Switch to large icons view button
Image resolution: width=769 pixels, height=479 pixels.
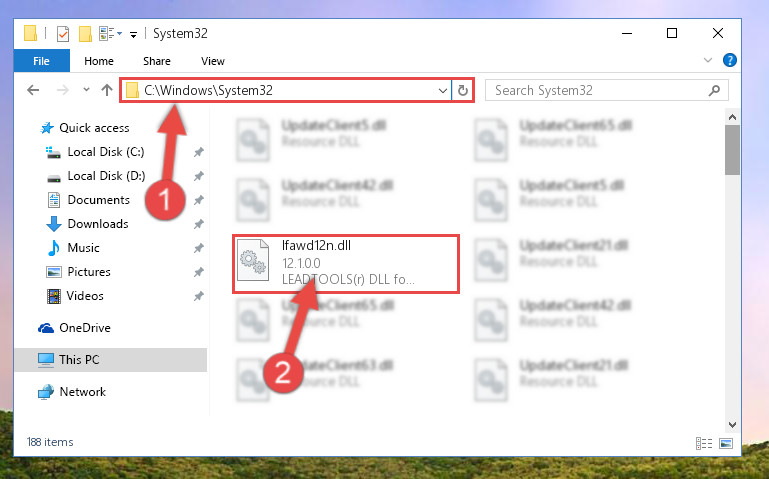coord(725,443)
